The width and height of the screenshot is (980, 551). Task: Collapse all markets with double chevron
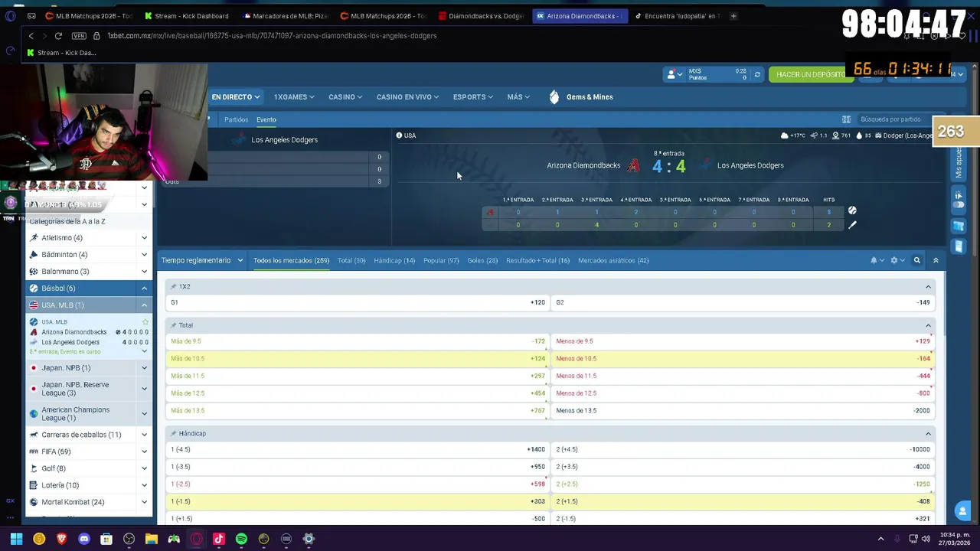(936, 260)
